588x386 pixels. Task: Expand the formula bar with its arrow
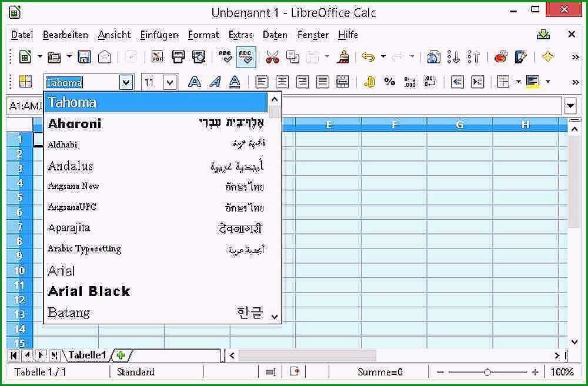coord(570,106)
